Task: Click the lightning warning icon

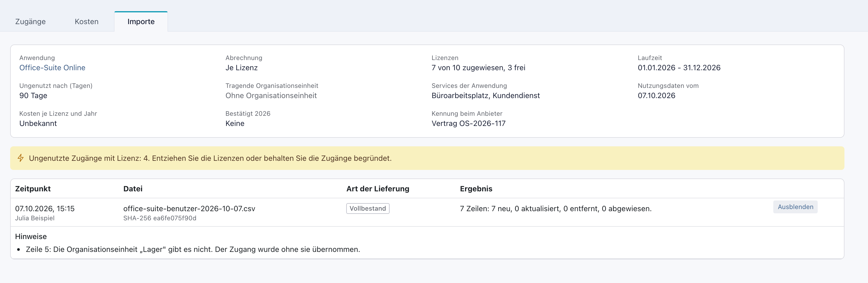Action: coord(21,158)
